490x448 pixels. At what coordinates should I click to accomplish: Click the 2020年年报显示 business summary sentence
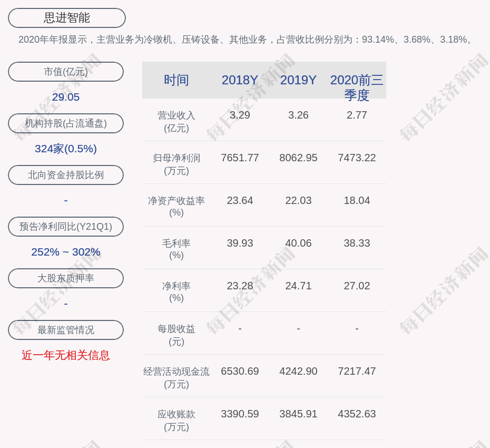pyautogui.click(x=246, y=40)
